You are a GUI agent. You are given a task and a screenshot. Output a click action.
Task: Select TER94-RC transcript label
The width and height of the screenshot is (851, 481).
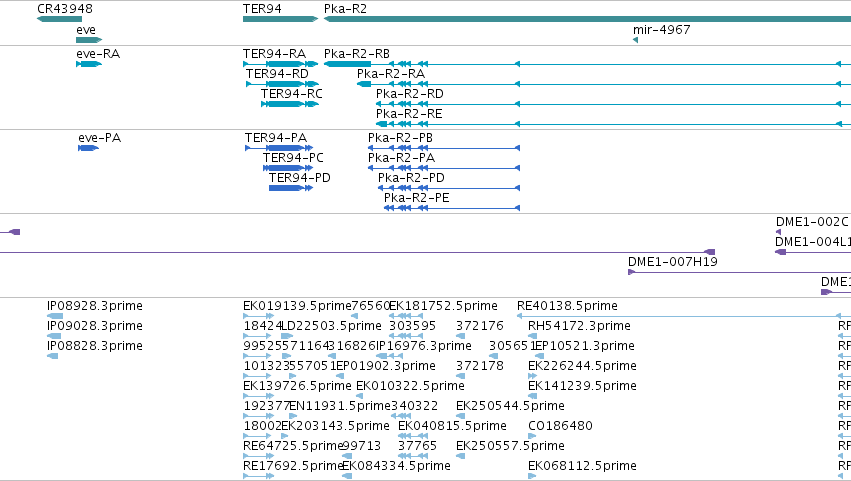(291, 94)
